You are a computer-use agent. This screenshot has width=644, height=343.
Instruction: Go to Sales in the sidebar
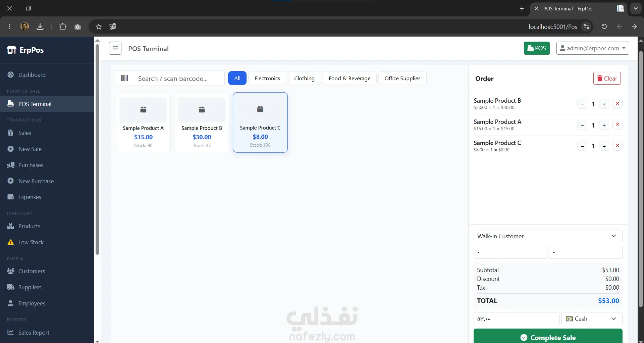47,133
